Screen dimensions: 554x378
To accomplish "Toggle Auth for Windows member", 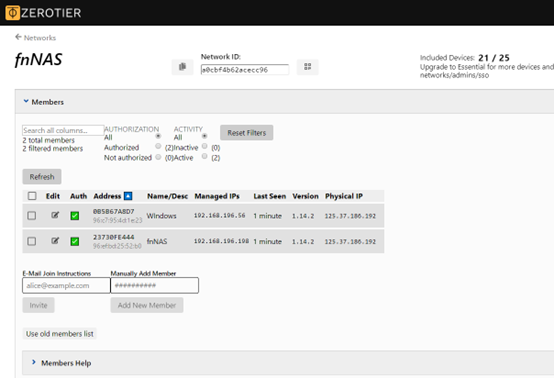I will (75, 215).
